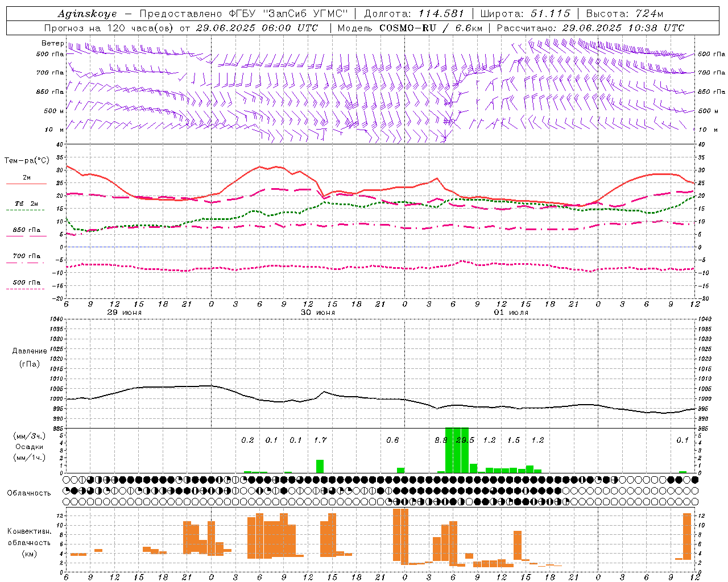The image size is (728, 582).
Task: Click the computed time "Рассчитано: 29.06.2025 10:38 UTC"
Action: click(590, 28)
